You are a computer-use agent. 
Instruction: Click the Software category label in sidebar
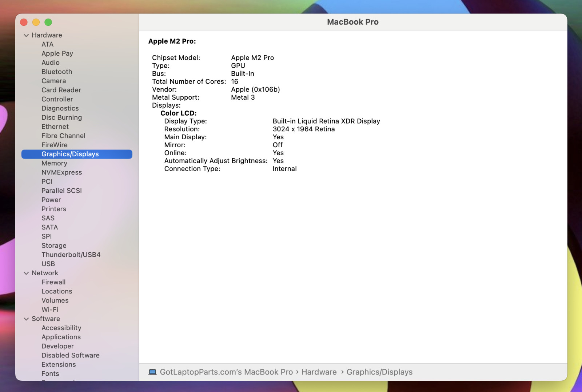click(45, 319)
